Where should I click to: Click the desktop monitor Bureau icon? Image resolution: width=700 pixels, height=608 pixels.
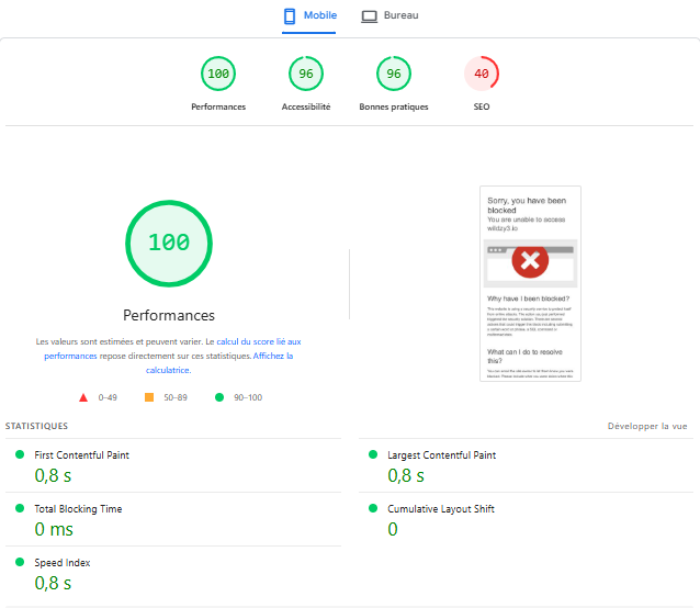(369, 16)
